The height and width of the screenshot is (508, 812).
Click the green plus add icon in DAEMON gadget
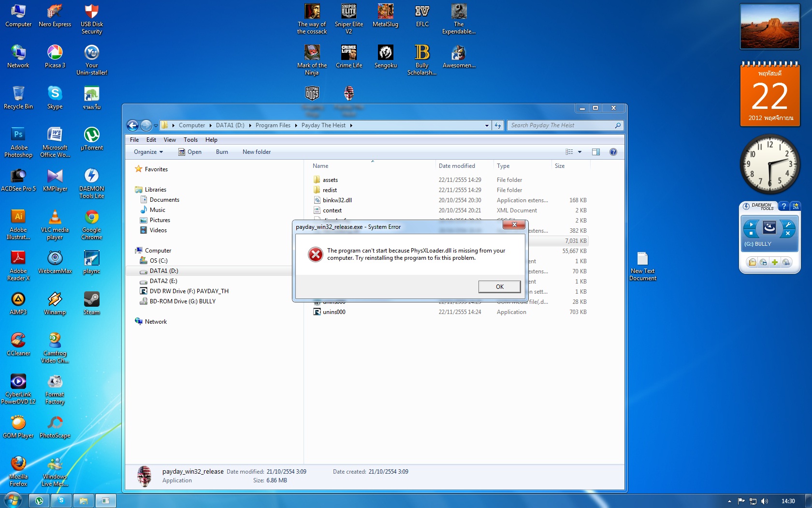pyautogui.click(x=775, y=262)
